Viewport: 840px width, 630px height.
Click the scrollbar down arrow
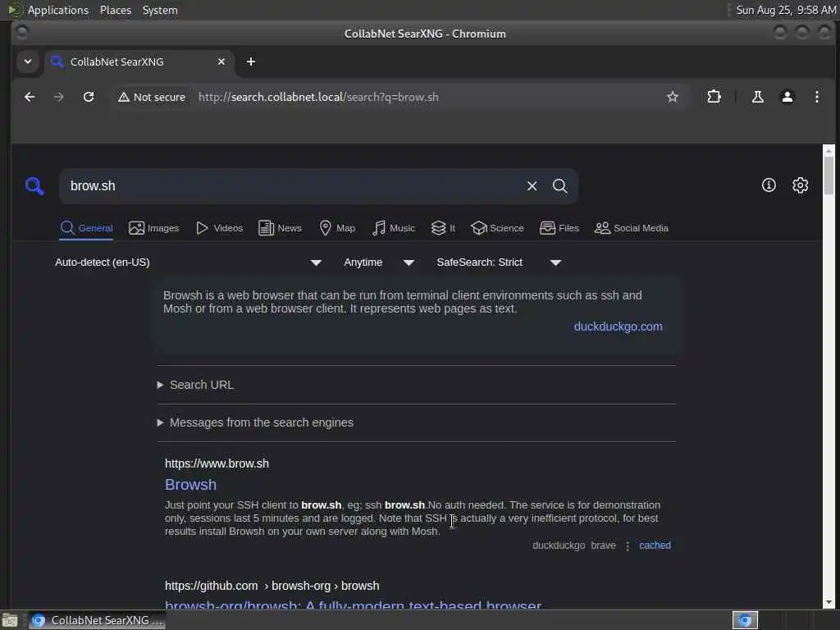(x=829, y=602)
